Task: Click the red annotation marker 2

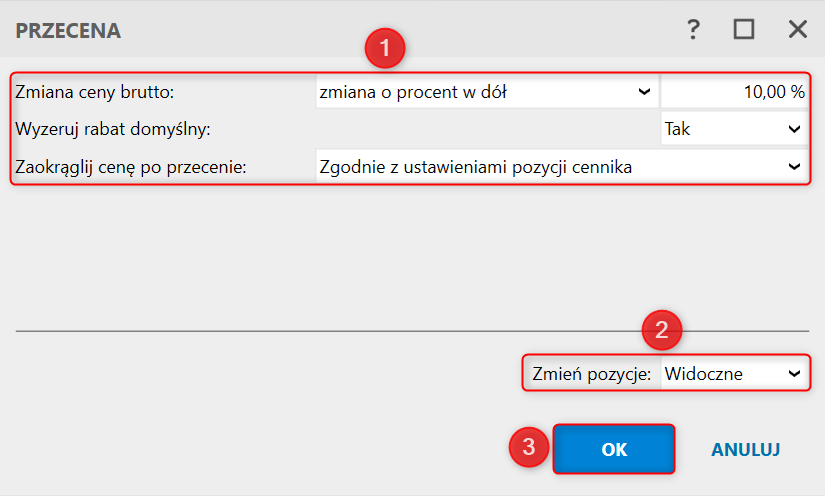Action: click(662, 330)
